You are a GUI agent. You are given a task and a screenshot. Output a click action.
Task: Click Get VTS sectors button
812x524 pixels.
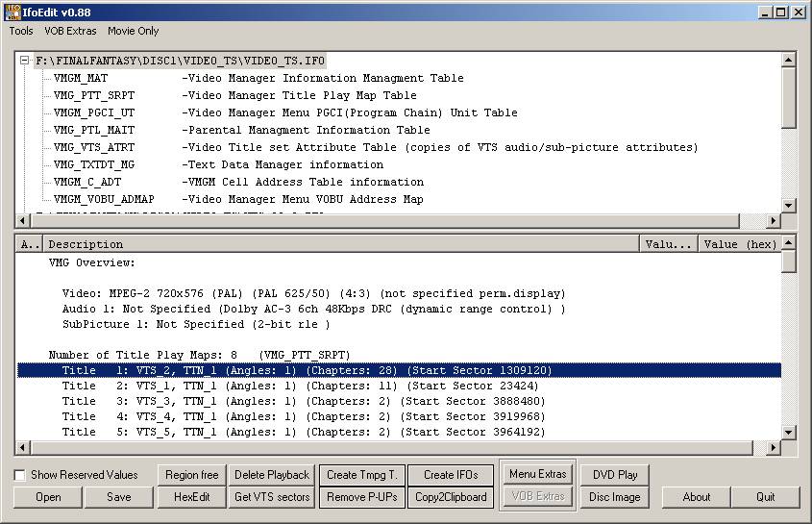tap(272, 497)
